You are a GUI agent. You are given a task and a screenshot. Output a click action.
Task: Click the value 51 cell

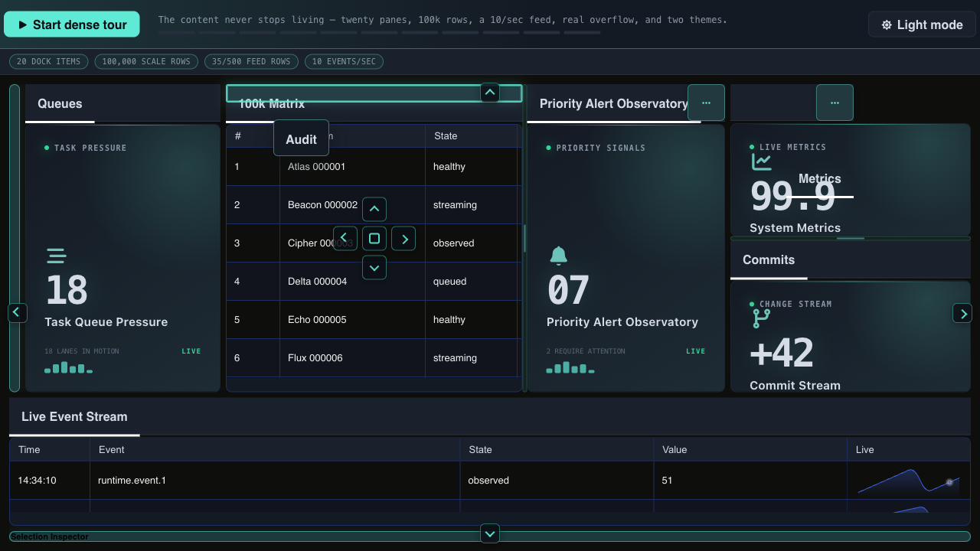click(x=750, y=481)
